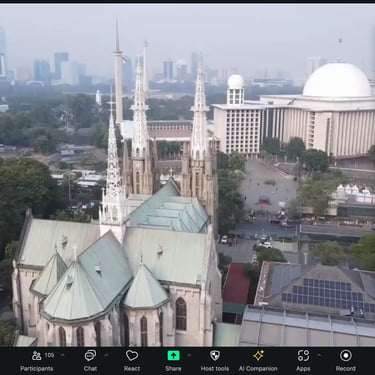Start recording with the Record button
375x375 pixels.
[x=346, y=361]
